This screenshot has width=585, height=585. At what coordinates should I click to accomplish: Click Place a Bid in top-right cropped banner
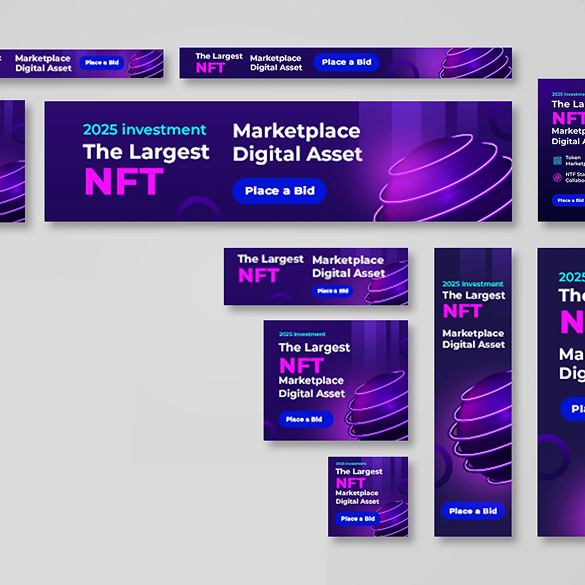coord(568,200)
